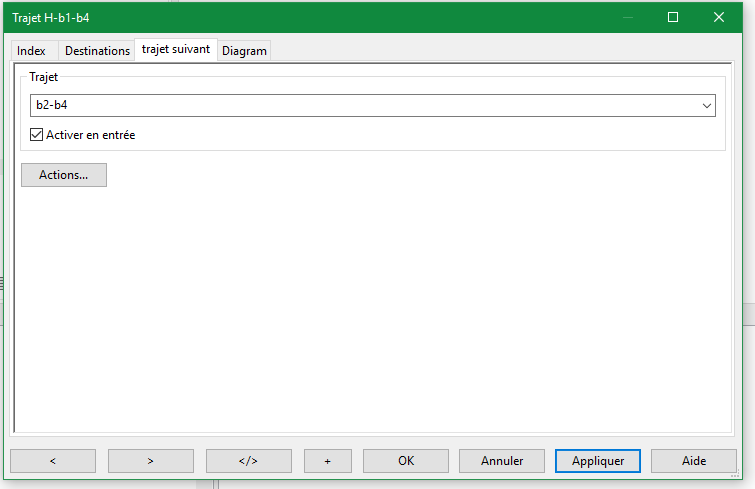
Task: Click Annuler to cancel changes
Action: 502,461
